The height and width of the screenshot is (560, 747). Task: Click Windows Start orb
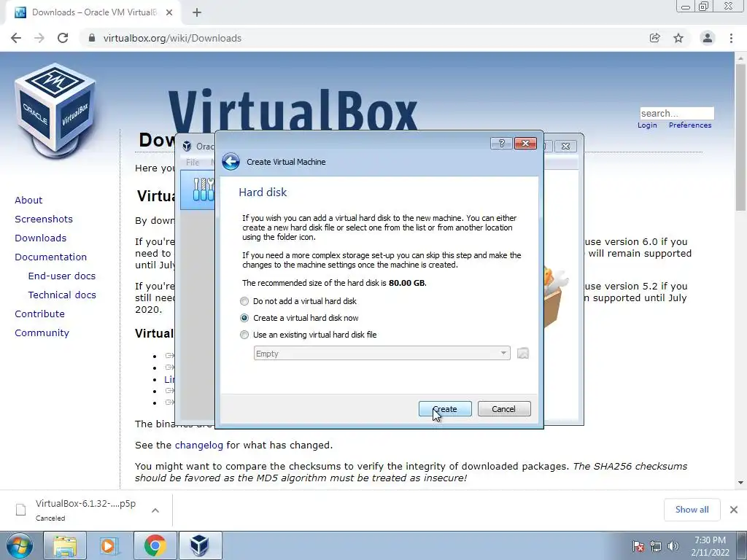(19, 545)
